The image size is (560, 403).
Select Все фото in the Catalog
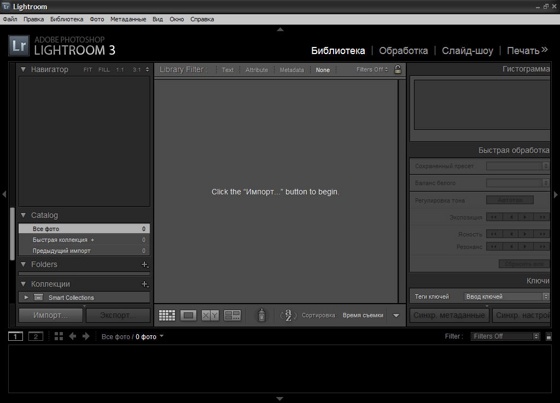84,229
